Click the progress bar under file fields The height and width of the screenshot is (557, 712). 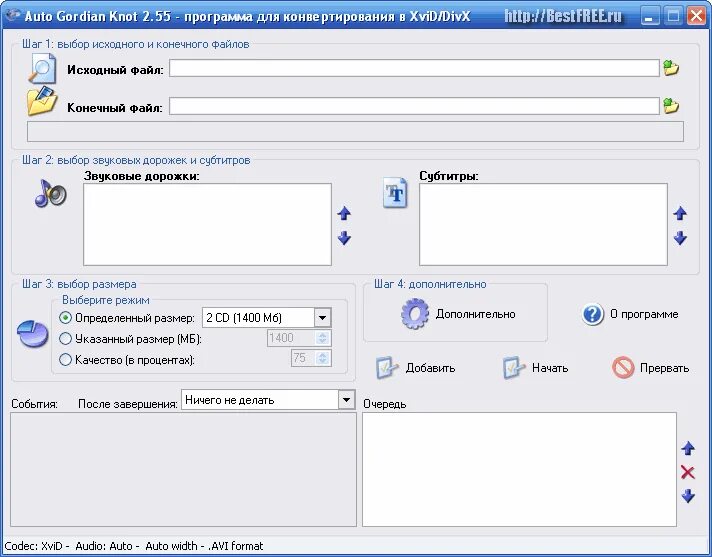[356, 131]
